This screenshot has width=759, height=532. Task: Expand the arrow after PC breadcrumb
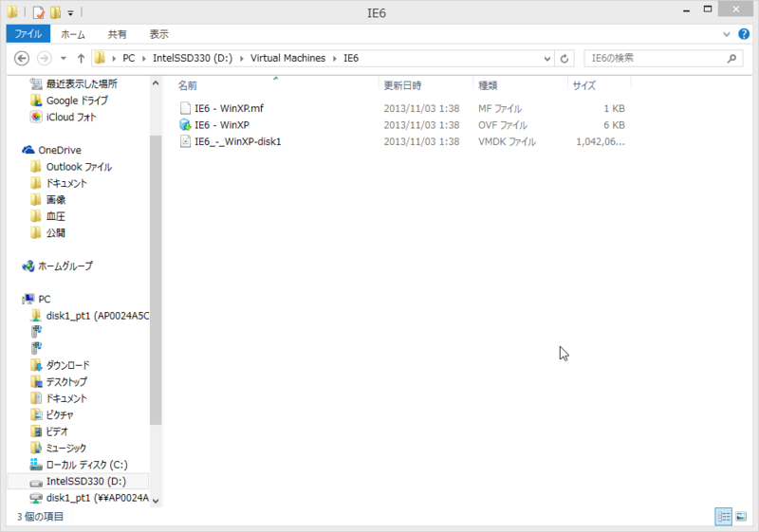point(144,59)
